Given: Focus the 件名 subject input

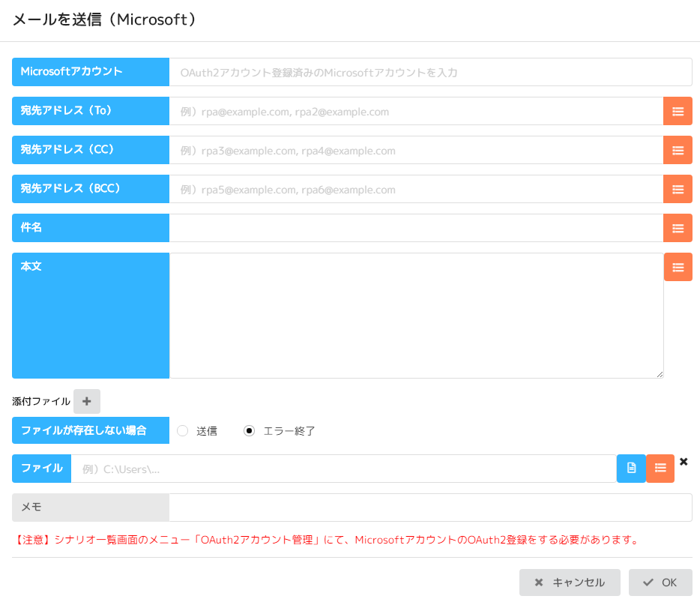Looking at the screenshot, I should click(x=416, y=228).
